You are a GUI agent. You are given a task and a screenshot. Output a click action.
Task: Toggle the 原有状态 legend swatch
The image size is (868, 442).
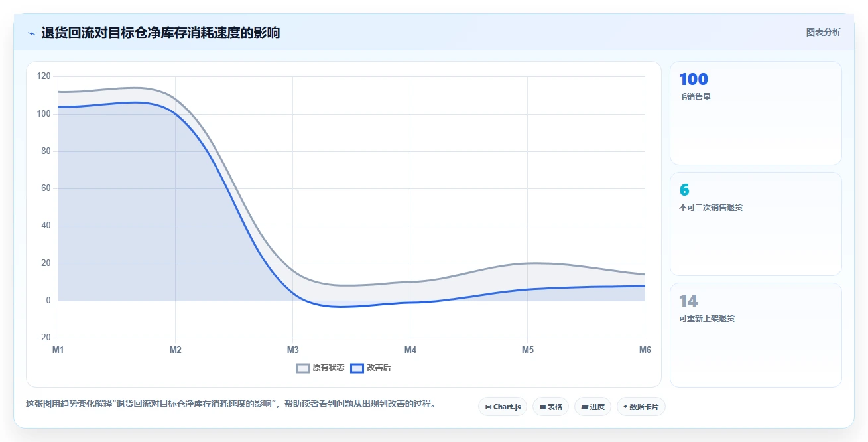click(x=302, y=368)
